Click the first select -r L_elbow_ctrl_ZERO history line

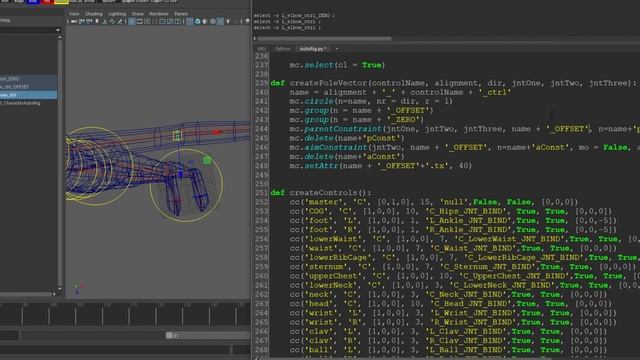[294, 16]
